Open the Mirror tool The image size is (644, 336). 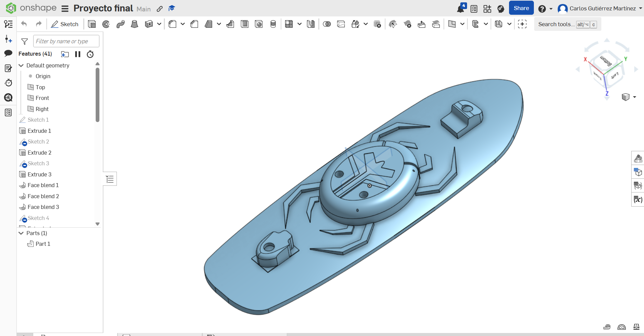click(311, 24)
